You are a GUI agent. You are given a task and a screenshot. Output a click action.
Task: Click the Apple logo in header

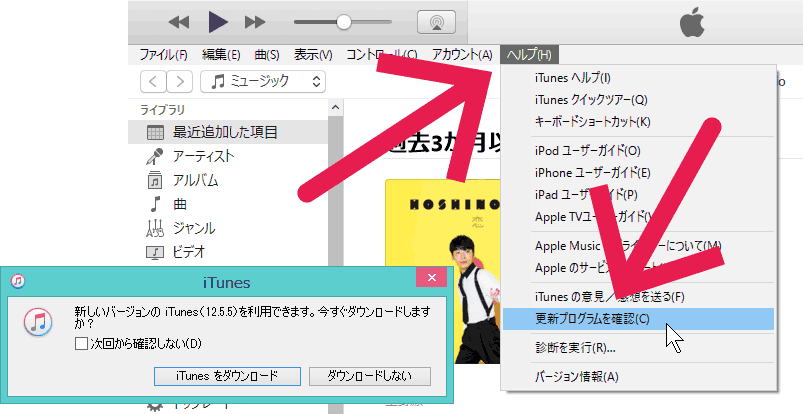692,24
